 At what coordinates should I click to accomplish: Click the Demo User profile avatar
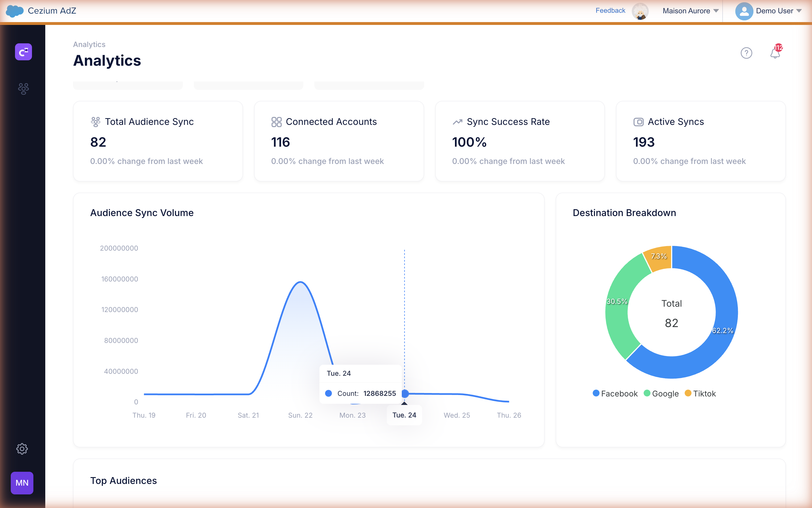point(744,11)
